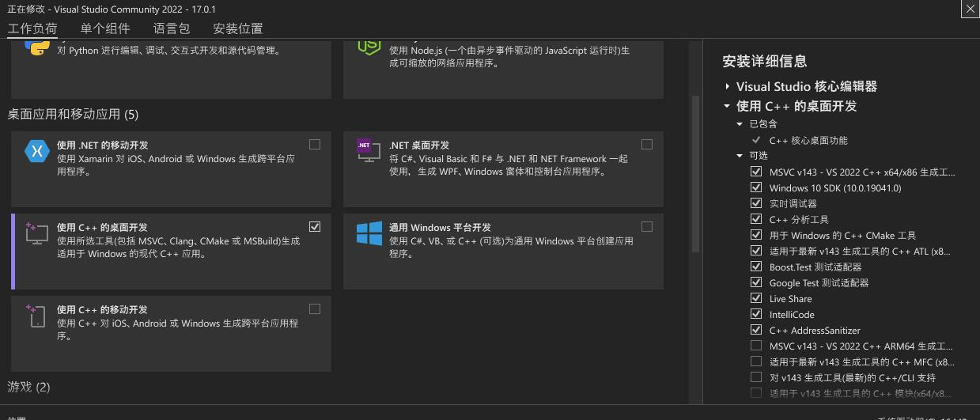Check C++ MFC for v143 build tools
The width and height of the screenshot is (980, 420).
point(756,361)
